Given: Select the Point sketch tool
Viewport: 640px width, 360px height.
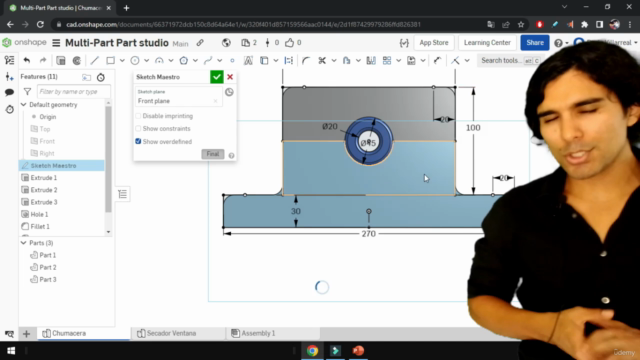Looking at the screenshot, I should pos(232,60).
